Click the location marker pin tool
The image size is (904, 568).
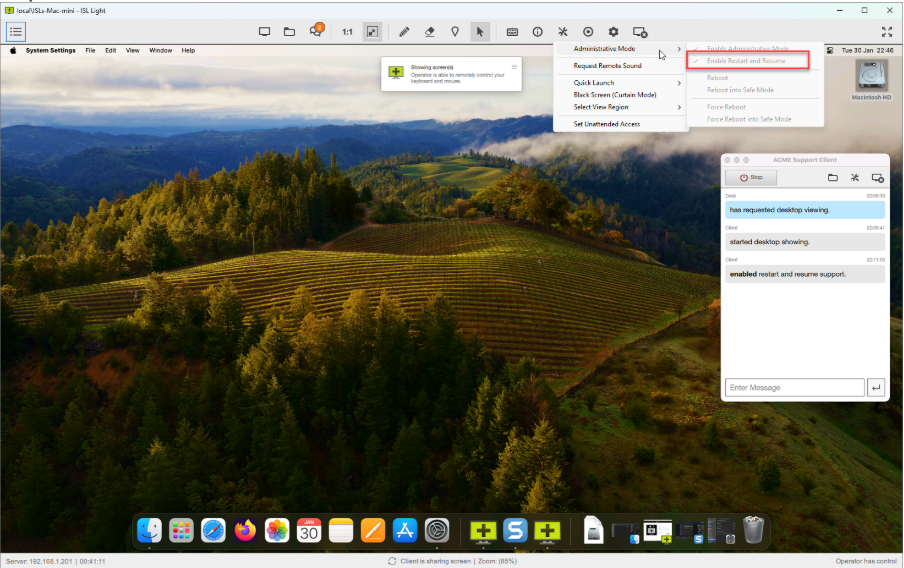[x=455, y=32]
